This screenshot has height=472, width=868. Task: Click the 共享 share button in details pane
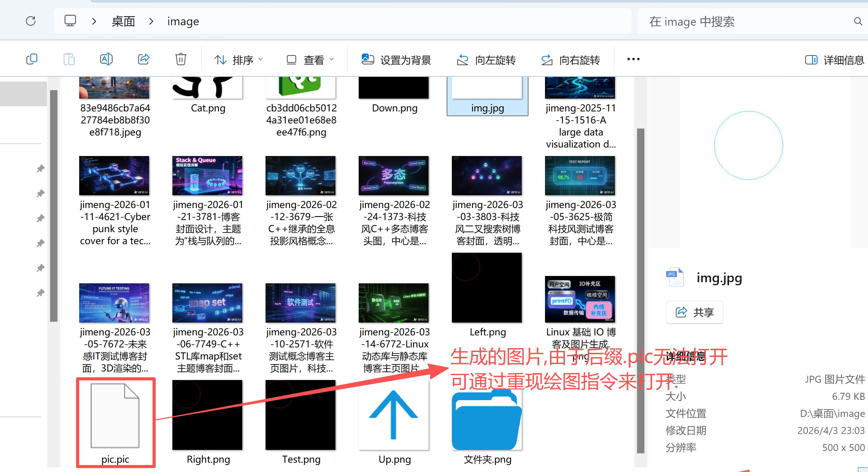click(x=694, y=312)
